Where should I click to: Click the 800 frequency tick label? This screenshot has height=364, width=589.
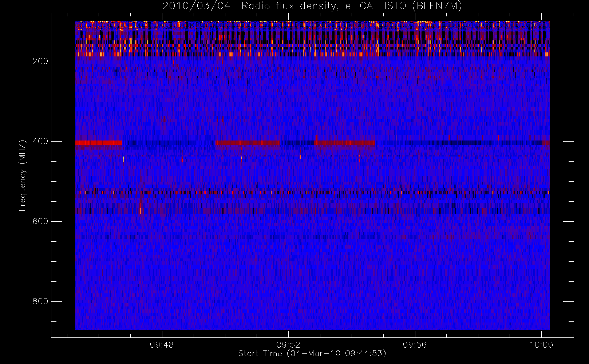[x=40, y=301]
